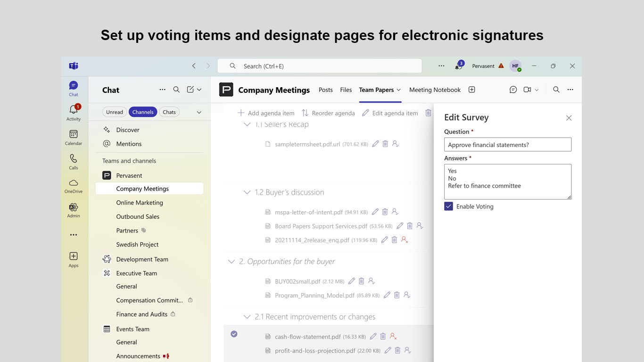Add a new tab with plus icon
Viewport: 644px width, 362px height.
click(472, 90)
